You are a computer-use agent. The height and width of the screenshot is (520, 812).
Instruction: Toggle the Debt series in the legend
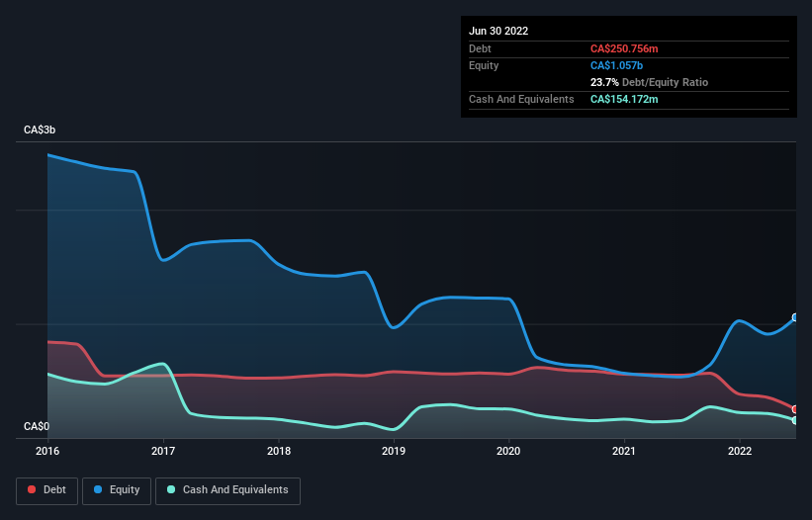47,490
